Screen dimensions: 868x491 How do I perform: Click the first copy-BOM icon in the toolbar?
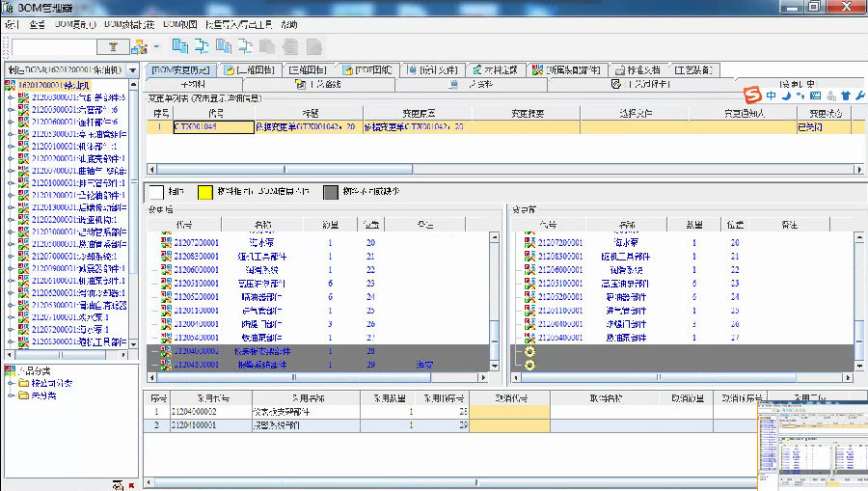(179, 46)
